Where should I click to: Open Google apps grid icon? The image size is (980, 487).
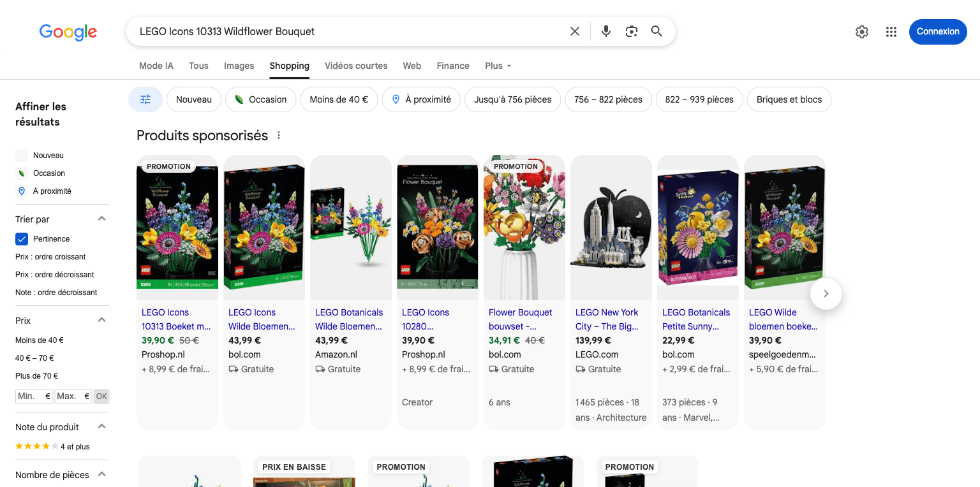891,32
